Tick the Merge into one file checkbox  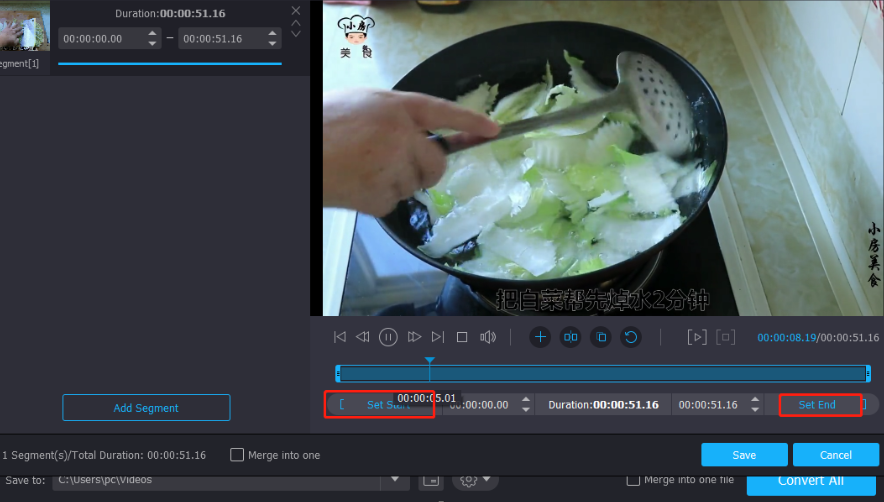(633, 480)
